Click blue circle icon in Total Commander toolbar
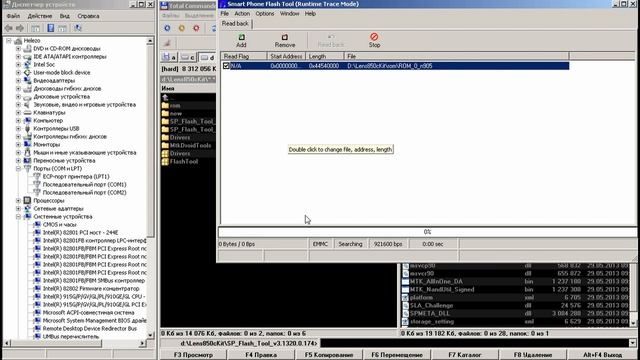The image size is (640, 360). (x=167, y=28)
